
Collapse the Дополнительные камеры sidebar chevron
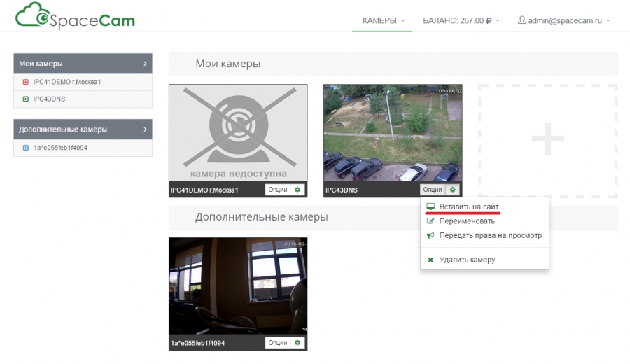pyautogui.click(x=145, y=129)
